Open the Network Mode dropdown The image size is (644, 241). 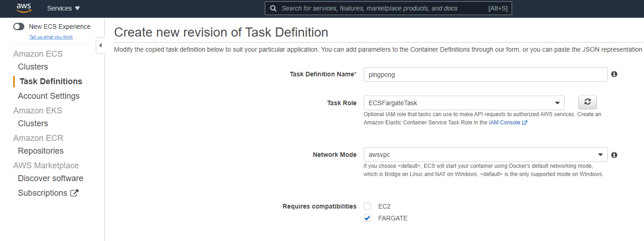tap(486, 155)
